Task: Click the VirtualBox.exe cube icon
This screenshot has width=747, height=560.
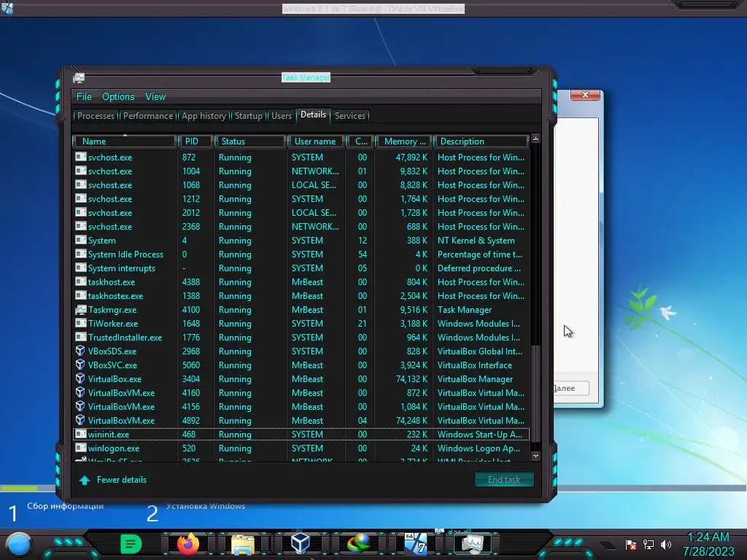Action: tap(80, 378)
